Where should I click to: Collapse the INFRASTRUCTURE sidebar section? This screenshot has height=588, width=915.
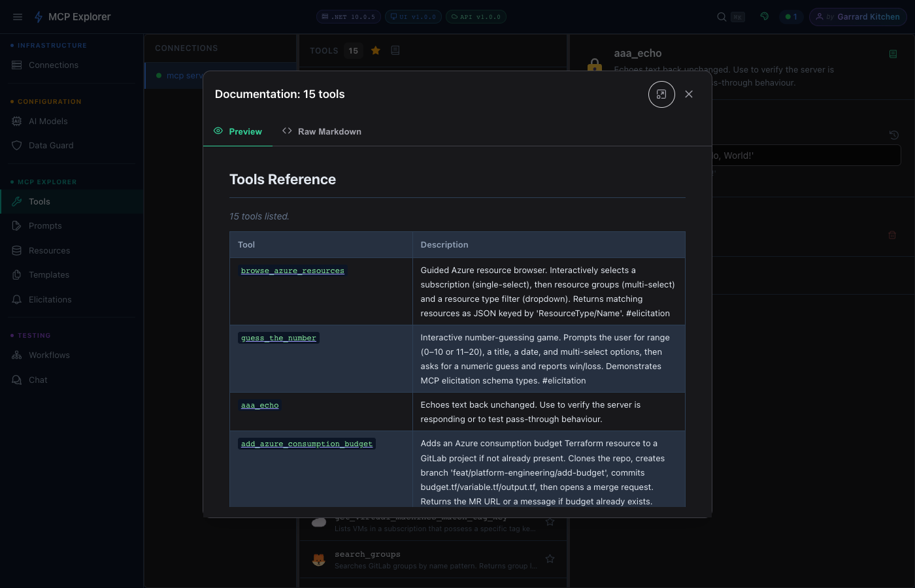[x=47, y=45]
